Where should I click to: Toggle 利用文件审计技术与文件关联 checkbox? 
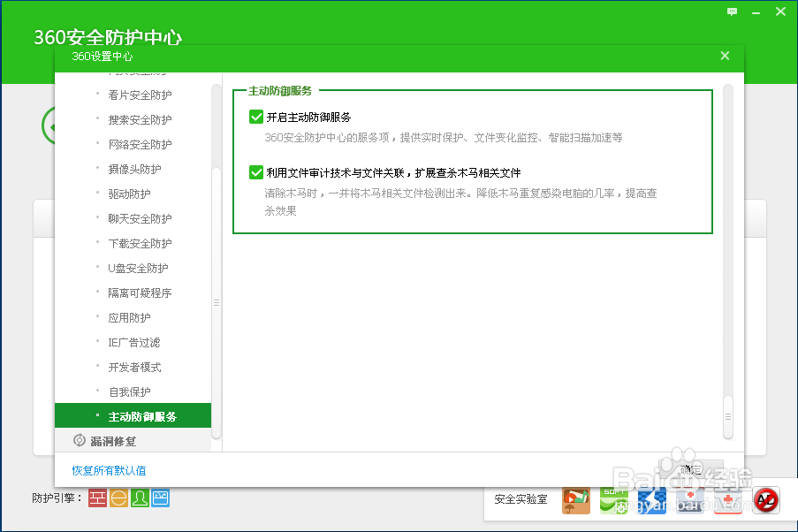[x=256, y=172]
